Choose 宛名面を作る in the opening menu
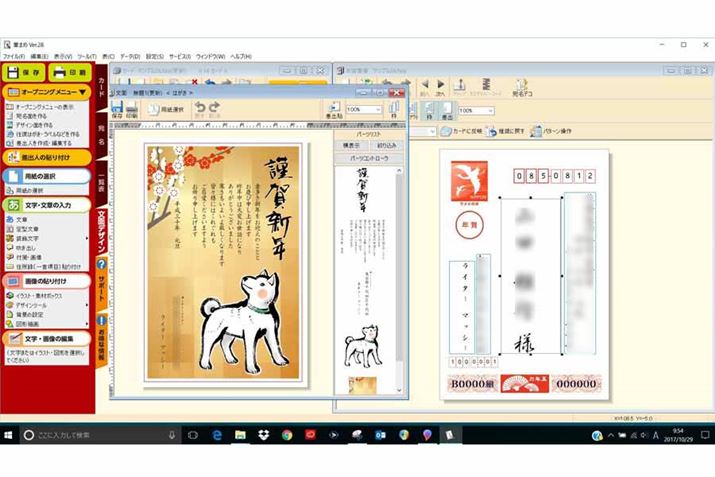715x477 pixels. pos(31,116)
